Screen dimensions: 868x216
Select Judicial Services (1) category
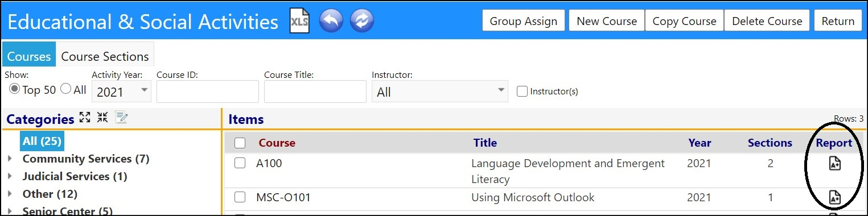(x=75, y=177)
